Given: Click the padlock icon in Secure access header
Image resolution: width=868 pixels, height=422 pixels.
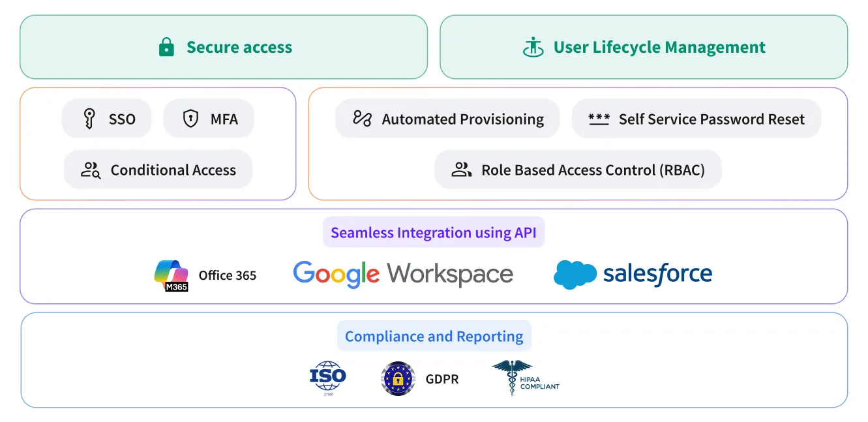Looking at the screenshot, I should click(167, 46).
